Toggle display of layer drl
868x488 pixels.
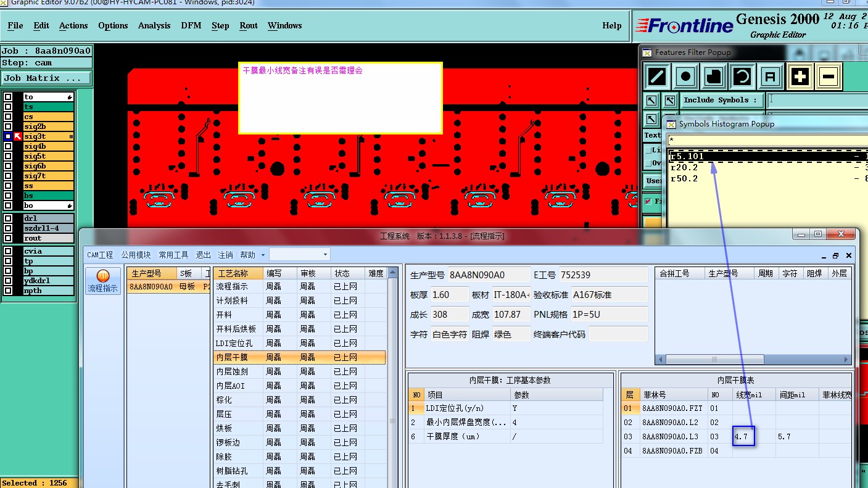click(x=8, y=218)
